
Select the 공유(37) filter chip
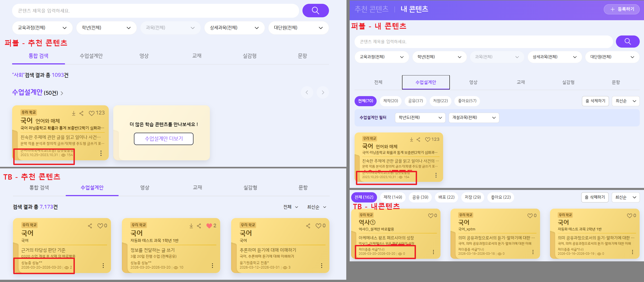415,101
